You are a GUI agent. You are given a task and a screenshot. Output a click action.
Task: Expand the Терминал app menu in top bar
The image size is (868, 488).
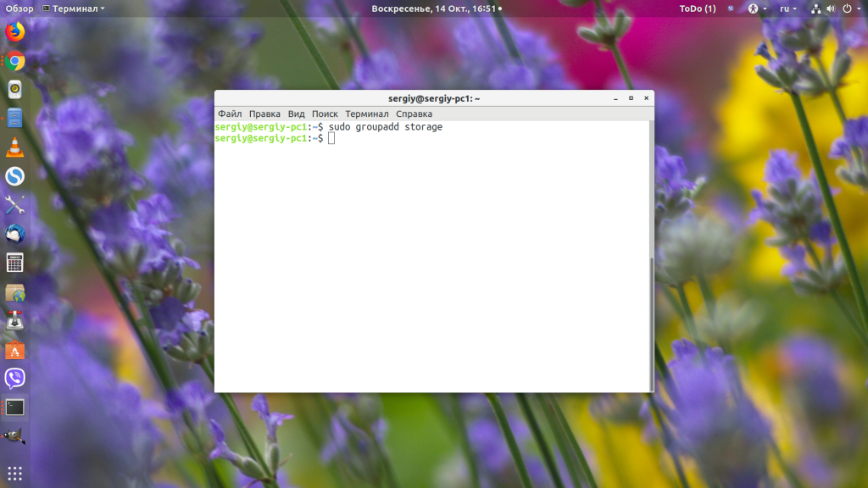pos(74,8)
